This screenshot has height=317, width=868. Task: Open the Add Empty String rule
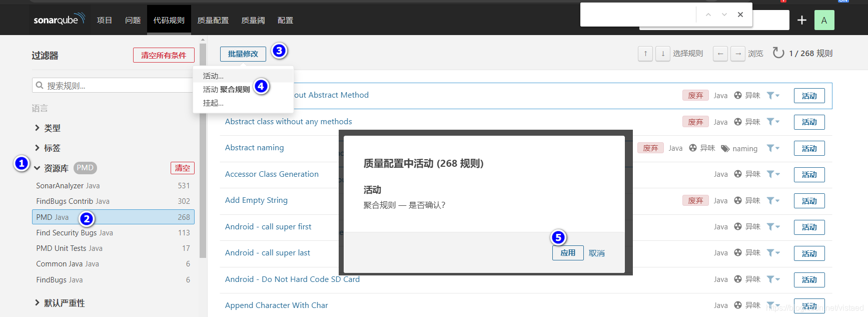click(256, 200)
